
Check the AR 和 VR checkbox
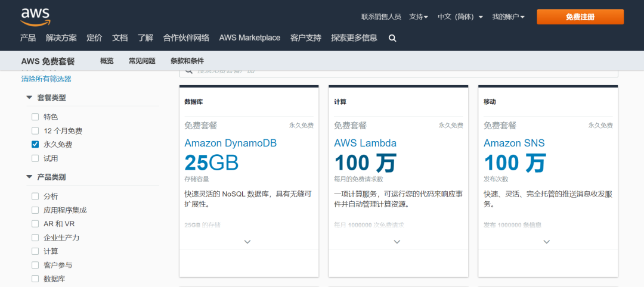[35, 224]
